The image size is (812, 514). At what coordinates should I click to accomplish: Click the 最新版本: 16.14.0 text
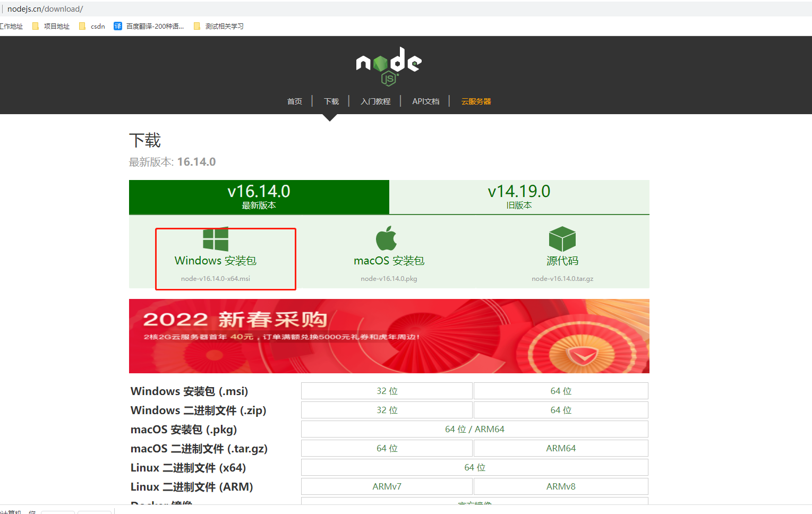[x=172, y=162]
